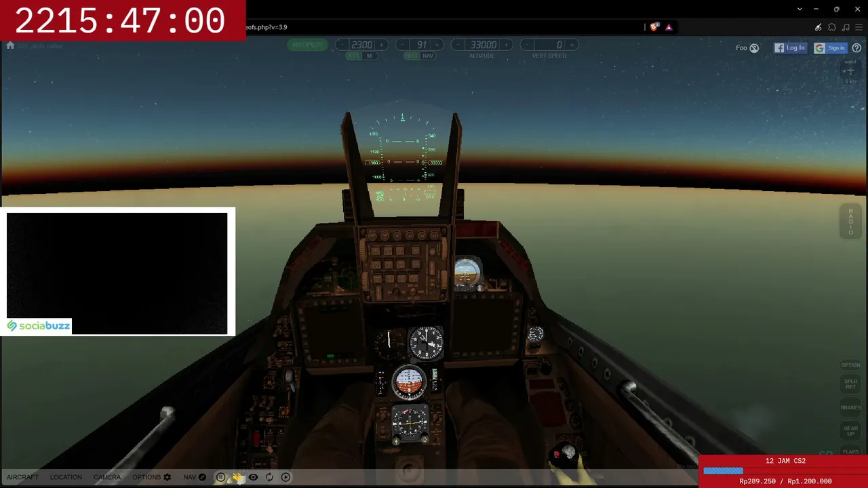Open the media control music icon

846,27
